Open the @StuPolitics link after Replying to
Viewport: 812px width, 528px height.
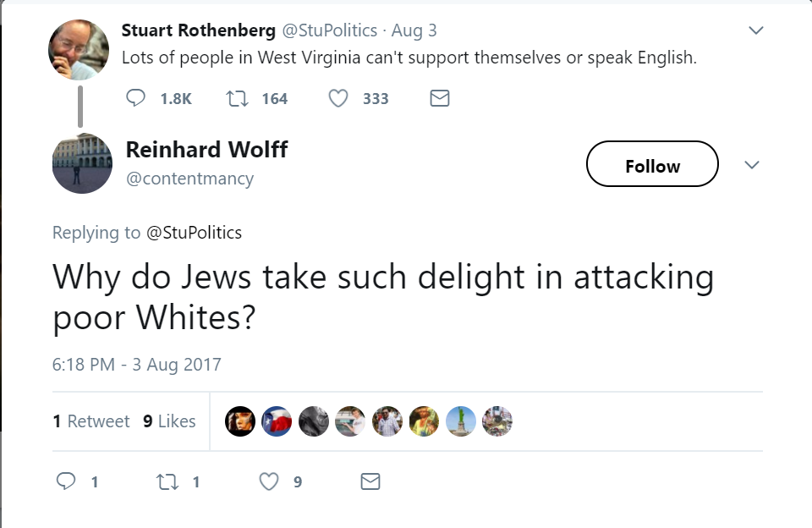pyautogui.click(x=194, y=233)
